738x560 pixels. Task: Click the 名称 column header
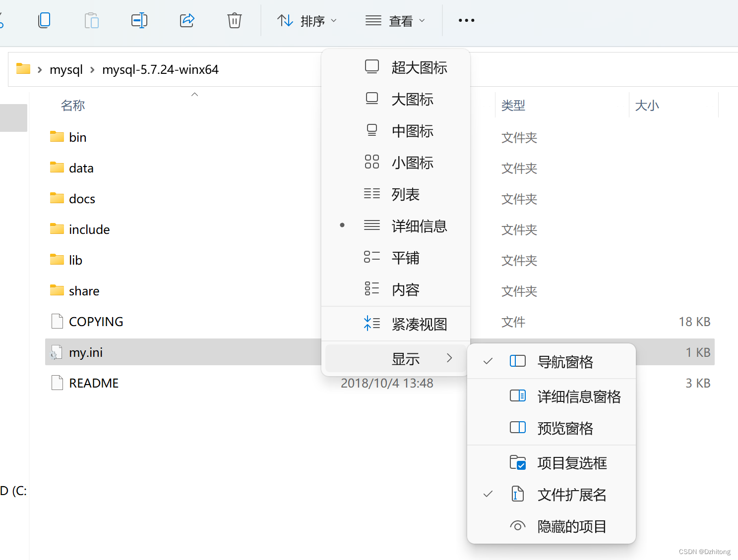point(72,105)
